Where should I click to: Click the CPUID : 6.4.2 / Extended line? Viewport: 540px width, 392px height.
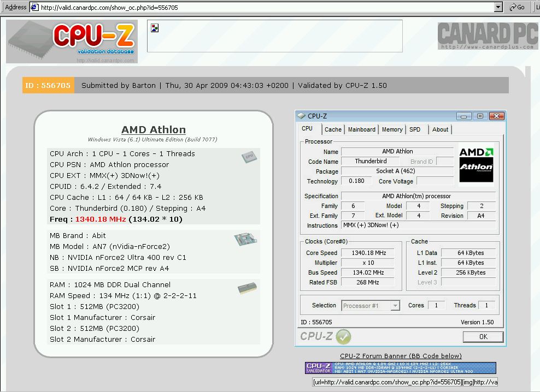coord(105,187)
